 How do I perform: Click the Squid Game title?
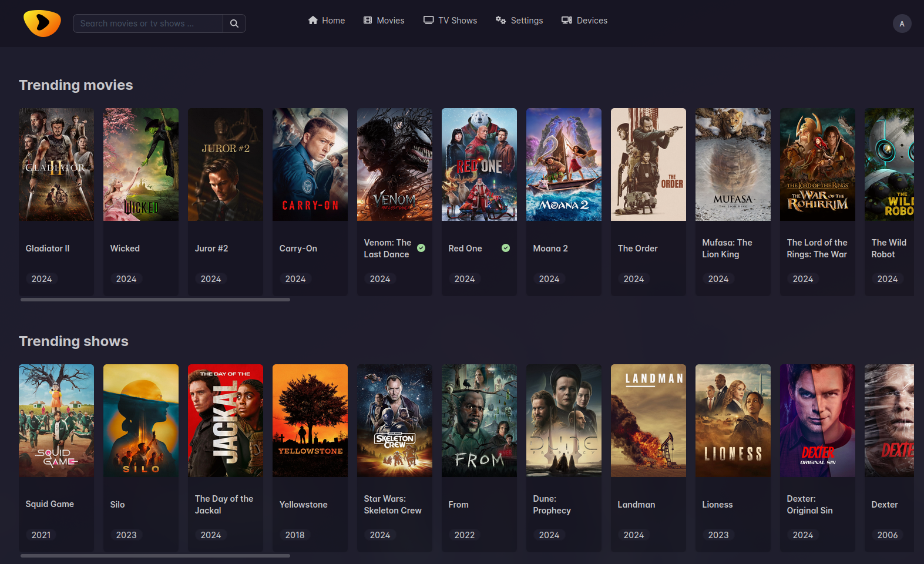click(x=50, y=504)
